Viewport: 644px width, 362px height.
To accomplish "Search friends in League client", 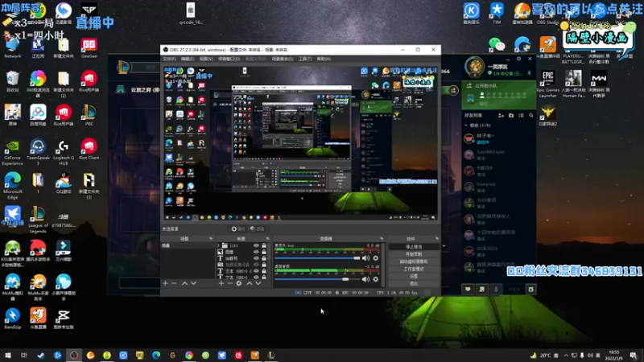I will click(x=531, y=116).
